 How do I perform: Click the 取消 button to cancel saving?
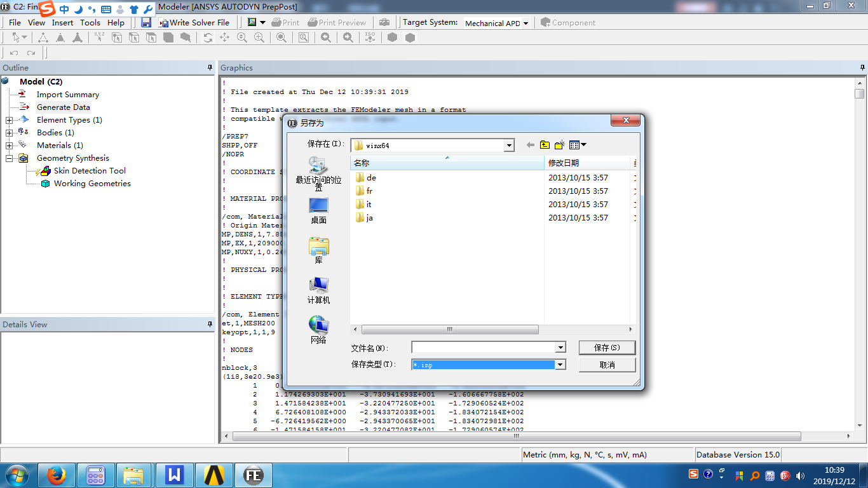(x=606, y=364)
